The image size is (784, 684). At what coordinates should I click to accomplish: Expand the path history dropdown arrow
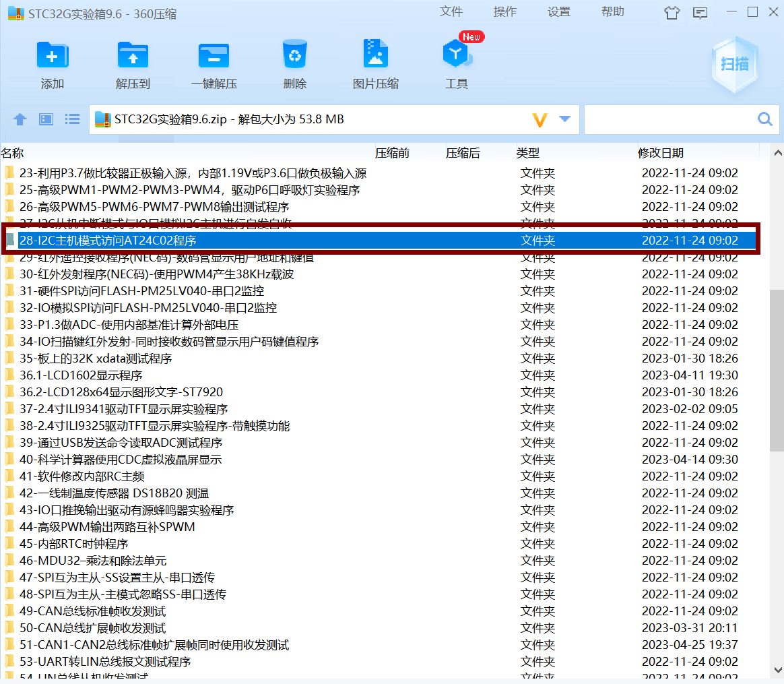565,119
